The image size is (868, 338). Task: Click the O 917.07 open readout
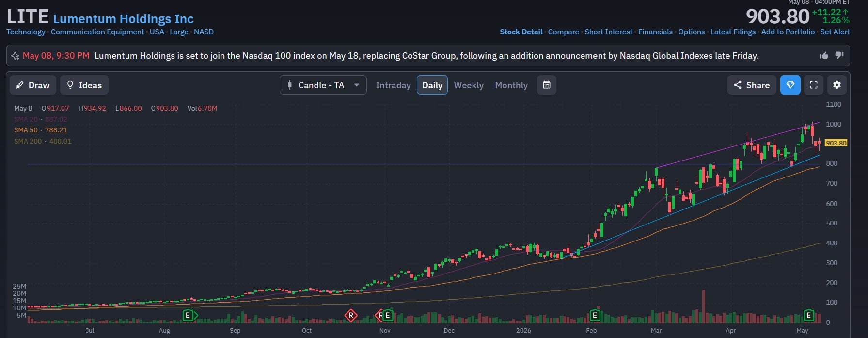click(55, 108)
